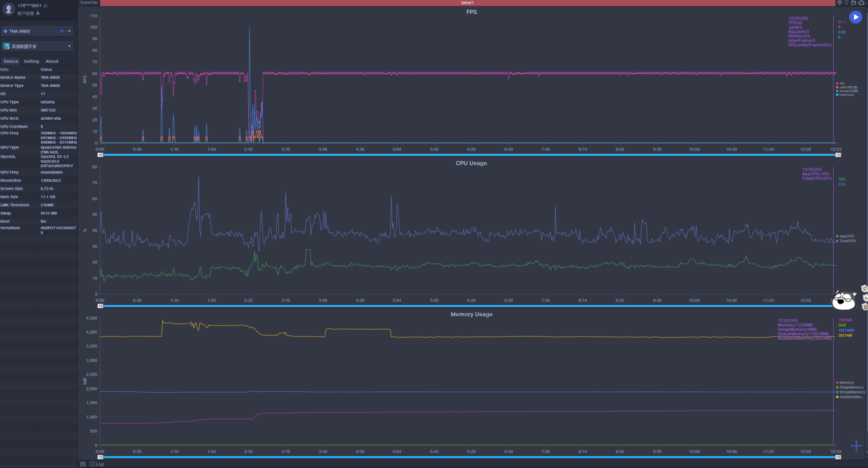The height and width of the screenshot is (468, 868).
Task: Click the USB connection plug icon
Action: click(x=62, y=31)
